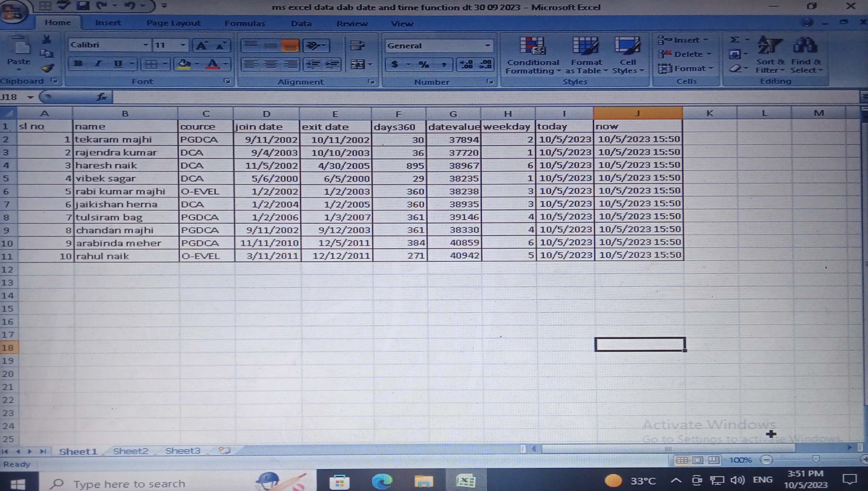Click the Merge and Center icon
This screenshot has width=868, height=491.
358,64
